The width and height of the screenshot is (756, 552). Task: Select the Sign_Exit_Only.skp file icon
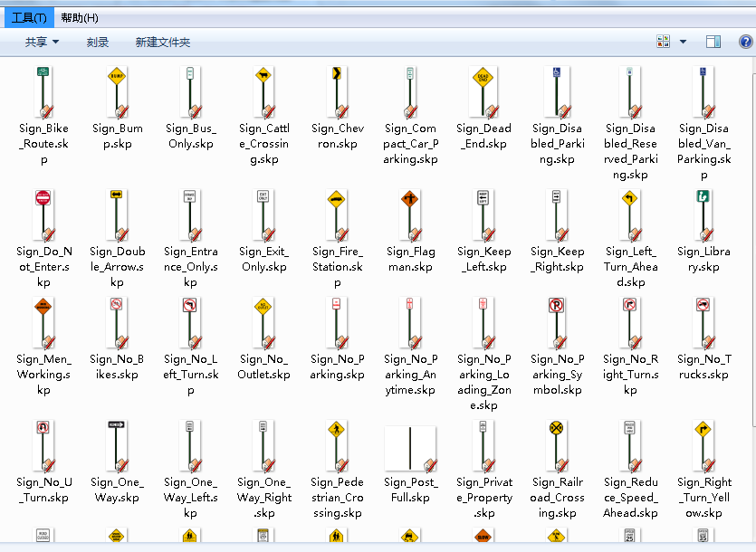pyautogui.click(x=263, y=215)
